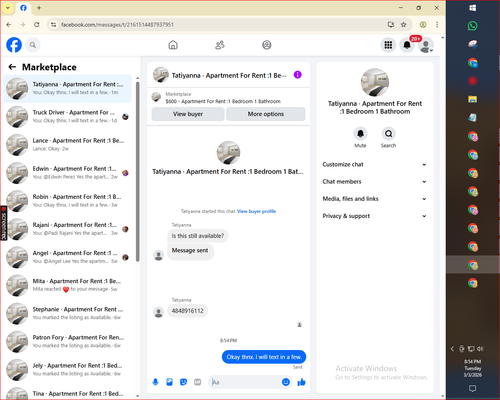The height and width of the screenshot is (400, 500).
Task: Show hidden system tray icons chevron
Action: (452, 349)
